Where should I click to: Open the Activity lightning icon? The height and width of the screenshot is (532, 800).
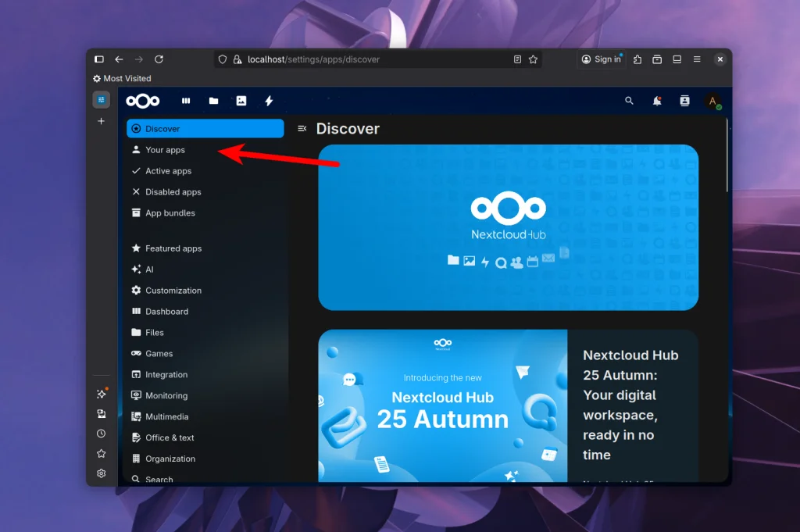tap(268, 100)
